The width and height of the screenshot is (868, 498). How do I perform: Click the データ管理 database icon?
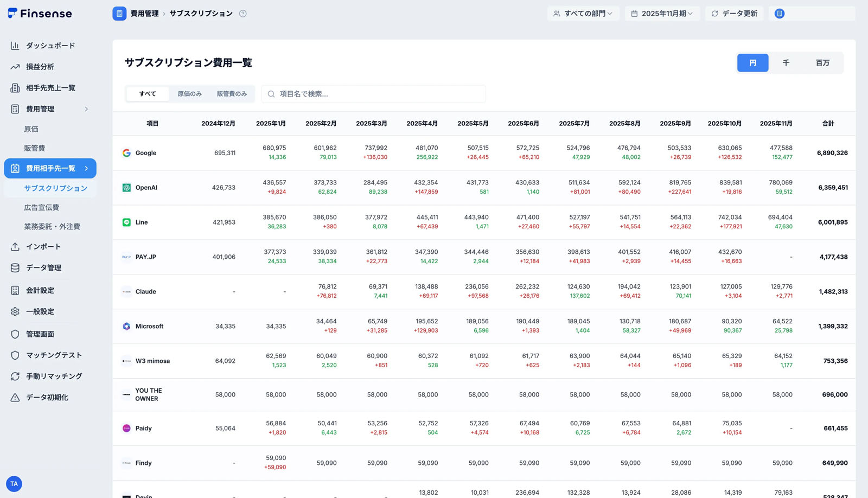pos(15,268)
